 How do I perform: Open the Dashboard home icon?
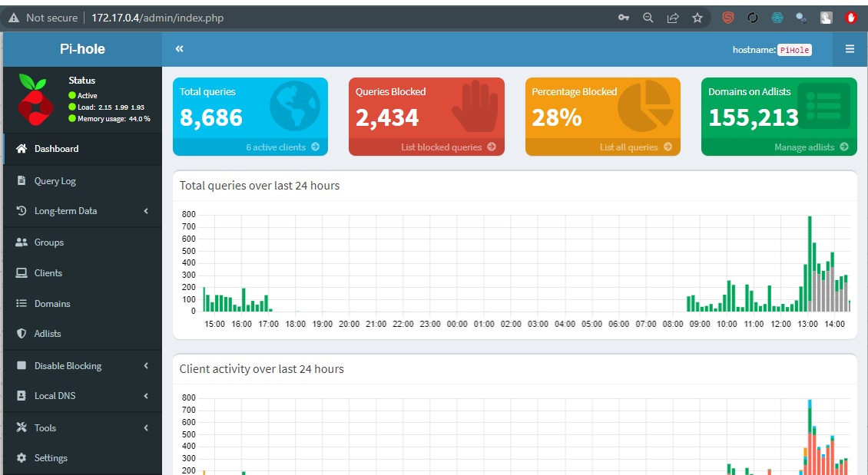click(21, 149)
